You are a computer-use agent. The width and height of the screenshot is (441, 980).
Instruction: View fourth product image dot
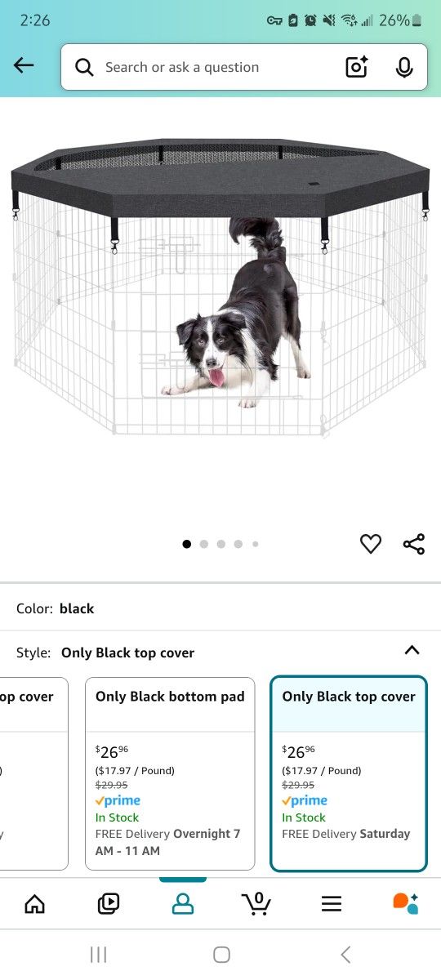[x=238, y=544]
